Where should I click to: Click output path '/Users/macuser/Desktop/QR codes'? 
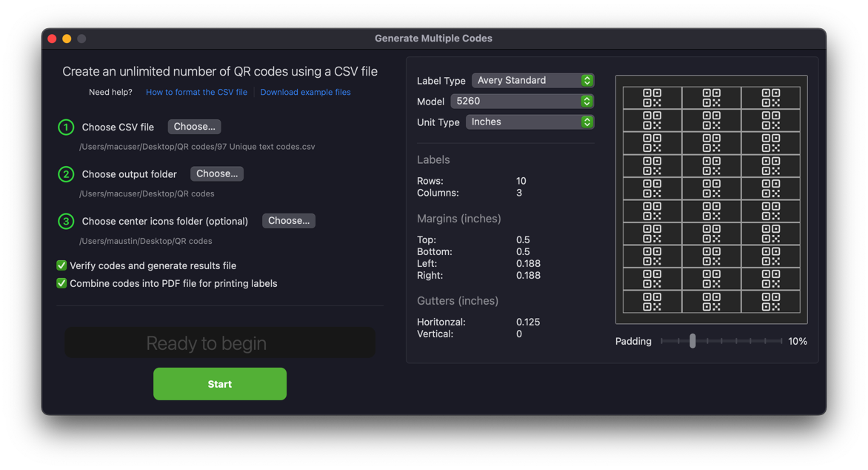click(147, 194)
